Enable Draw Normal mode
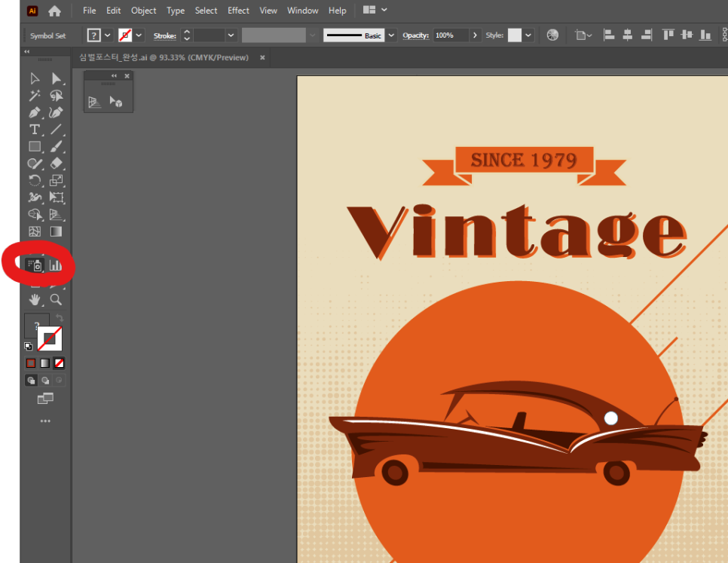The width and height of the screenshot is (728, 563). pos(31,381)
